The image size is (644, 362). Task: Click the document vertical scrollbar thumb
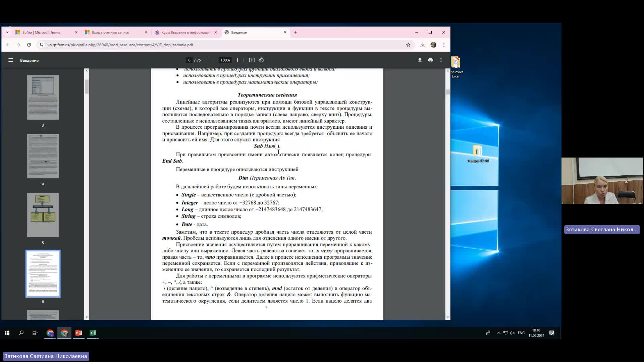click(x=448, y=92)
